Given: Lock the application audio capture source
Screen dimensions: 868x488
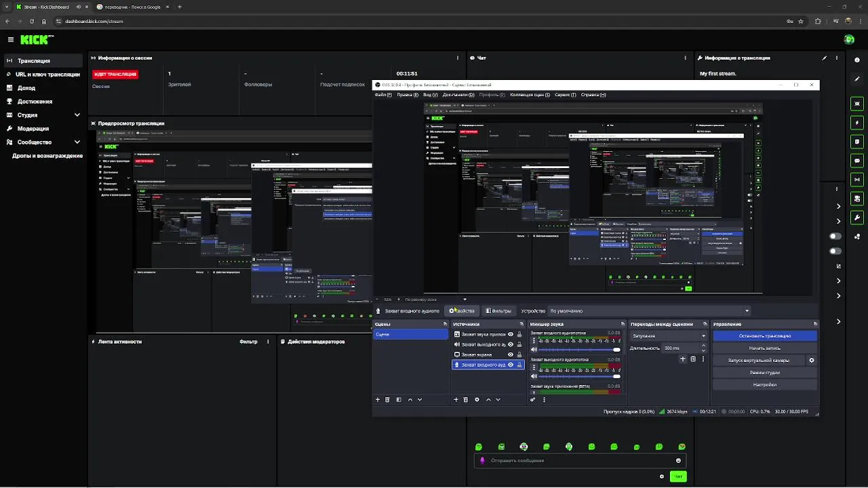Looking at the screenshot, I should click(520, 335).
